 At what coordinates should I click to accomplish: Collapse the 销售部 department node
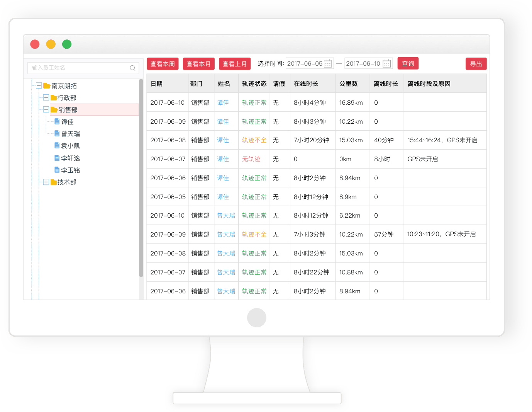click(x=46, y=109)
